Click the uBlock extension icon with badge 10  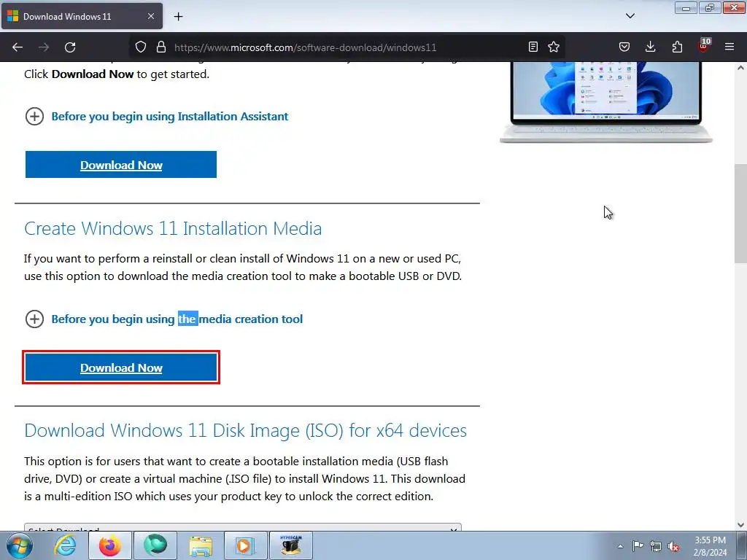coord(704,46)
